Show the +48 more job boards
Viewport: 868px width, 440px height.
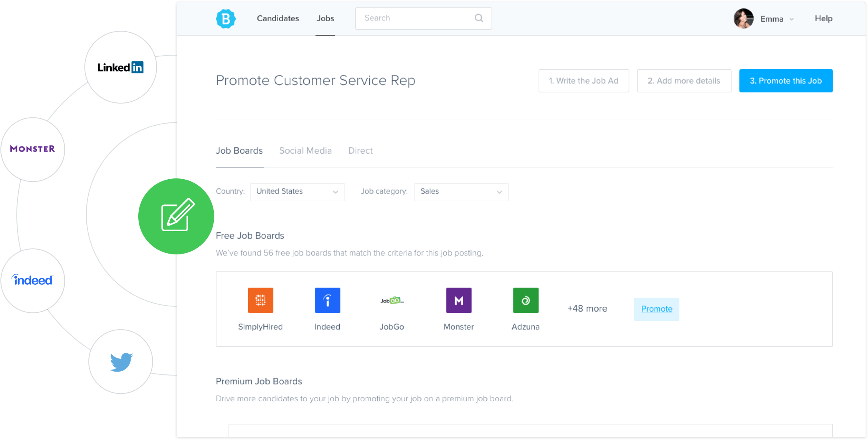[587, 308]
